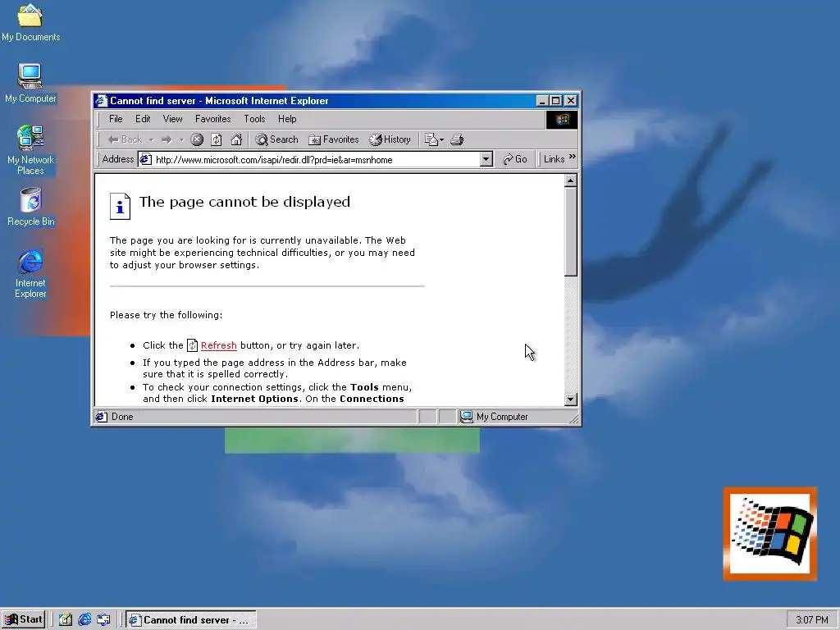Screen dimensions: 840x630
Task: Click the Refresh toolbar icon
Action: pyautogui.click(x=217, y=139)
